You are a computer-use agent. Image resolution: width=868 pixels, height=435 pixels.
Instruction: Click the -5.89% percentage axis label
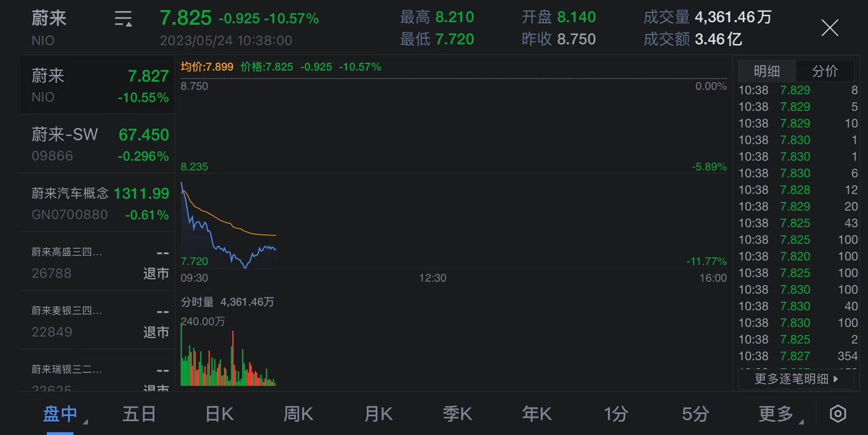click(709, 167)
